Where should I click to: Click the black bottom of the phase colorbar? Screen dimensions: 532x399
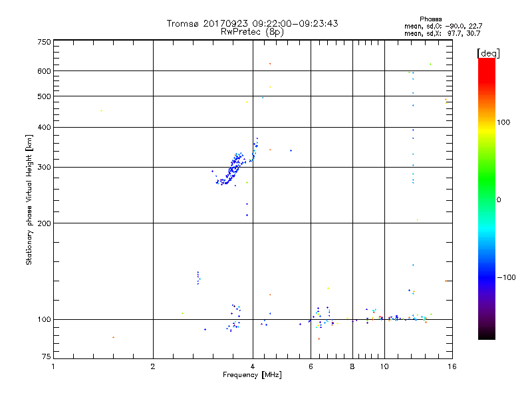487,334
